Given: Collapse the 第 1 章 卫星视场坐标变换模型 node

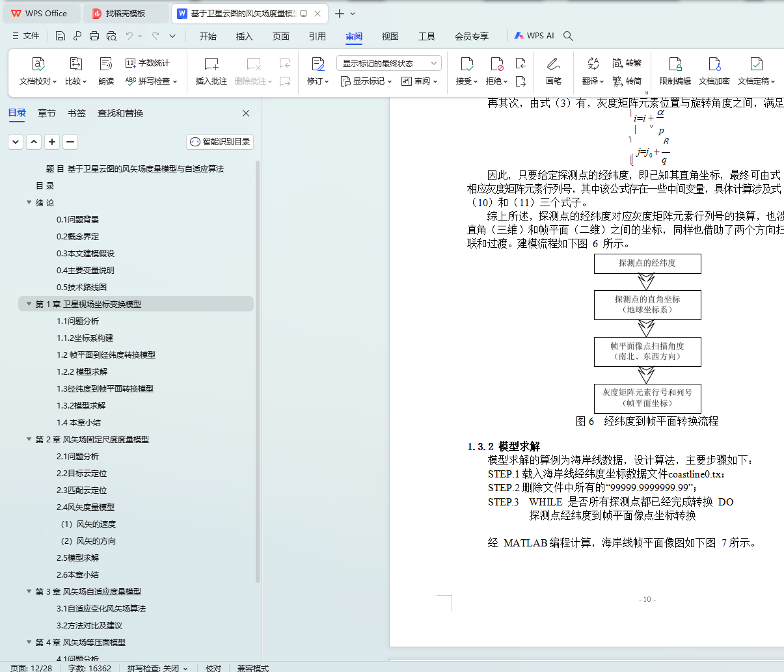Looking at the screenshot, I should [29, 304].
